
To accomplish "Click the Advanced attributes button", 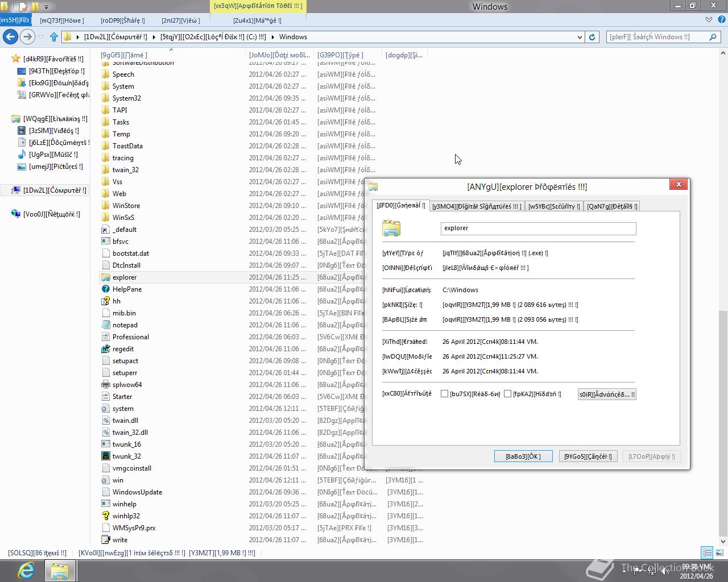I will point(607,394).
